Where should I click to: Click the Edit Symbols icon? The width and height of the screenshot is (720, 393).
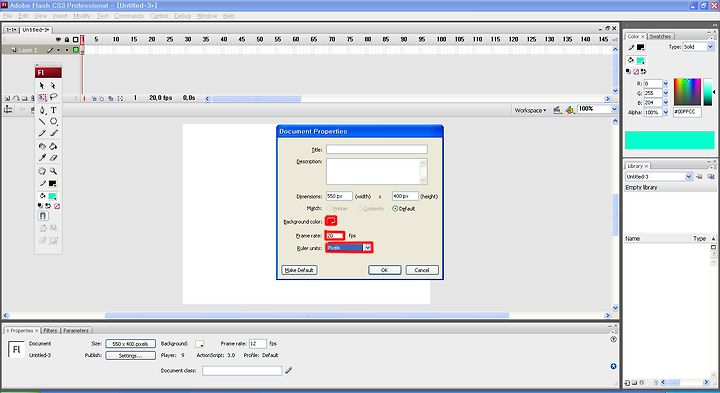point(569,110)
